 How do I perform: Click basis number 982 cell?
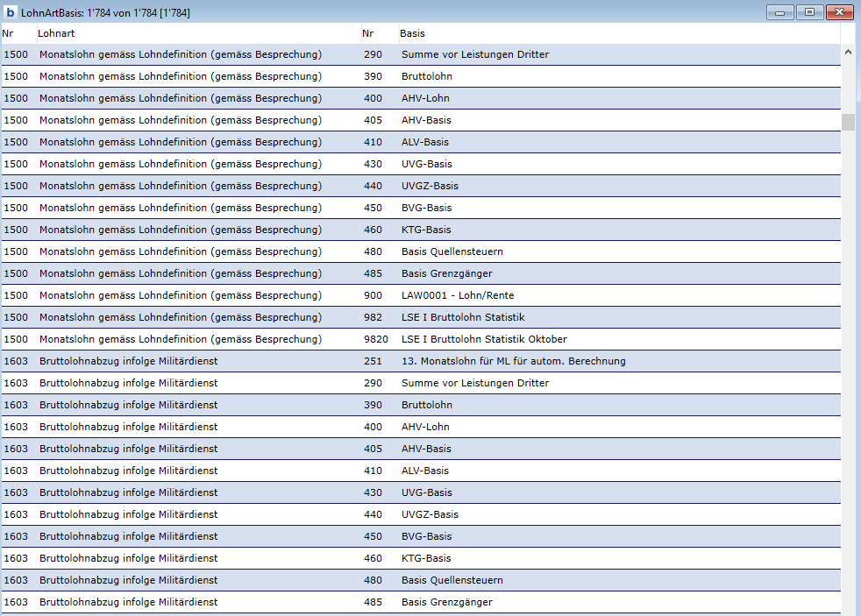click(373, 317)
